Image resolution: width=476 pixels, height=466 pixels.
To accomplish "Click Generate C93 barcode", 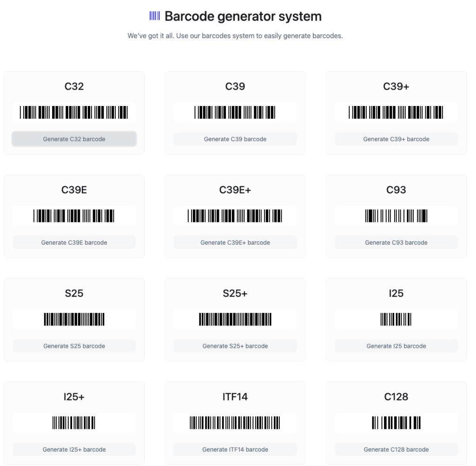I will (396, 242).
